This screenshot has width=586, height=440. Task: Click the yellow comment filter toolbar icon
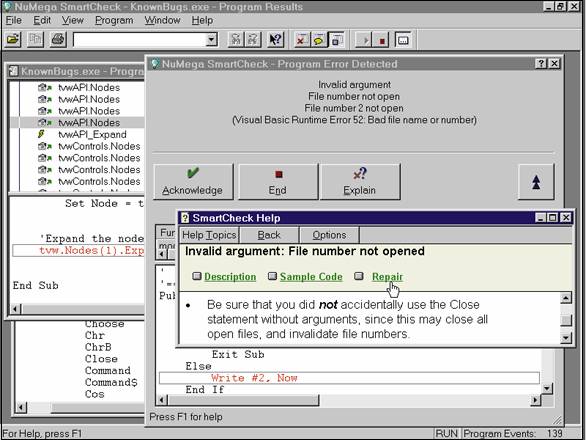(x=318, y=39)
